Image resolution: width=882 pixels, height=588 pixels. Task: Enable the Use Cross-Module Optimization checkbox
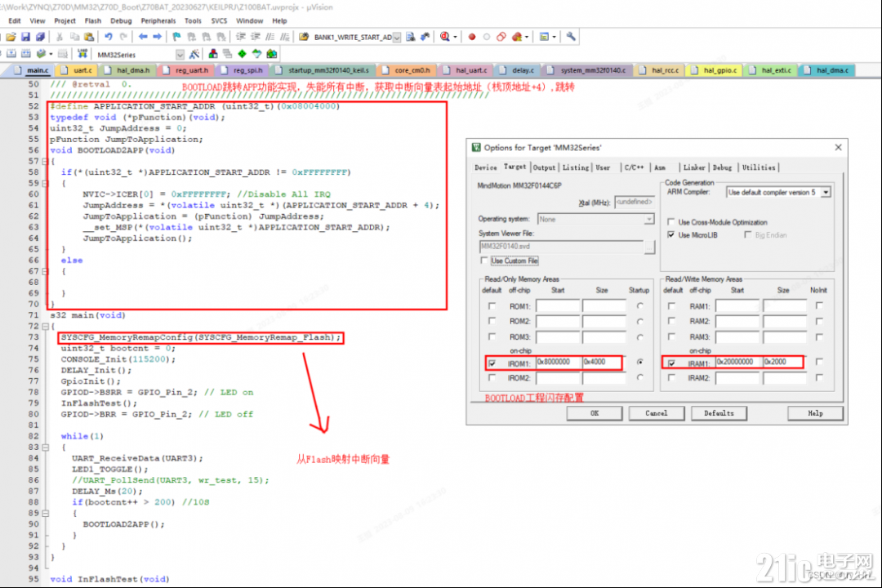pos(670,221)
